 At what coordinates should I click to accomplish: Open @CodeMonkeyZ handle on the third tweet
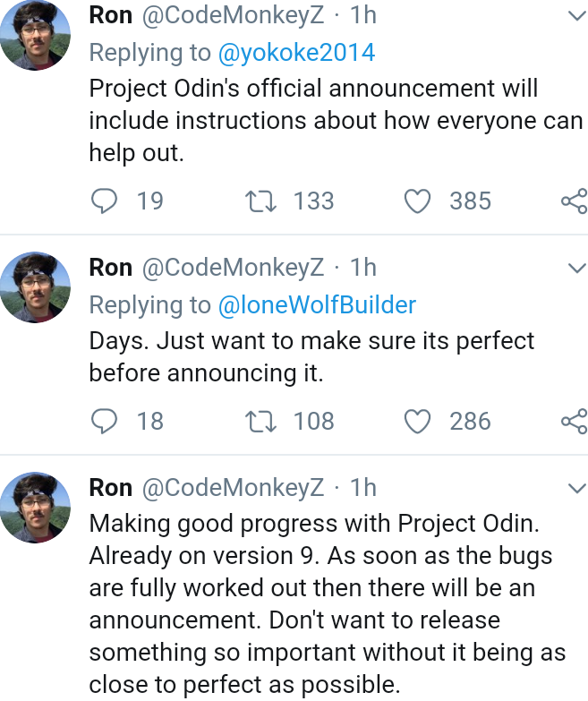(x=233, y=487)
